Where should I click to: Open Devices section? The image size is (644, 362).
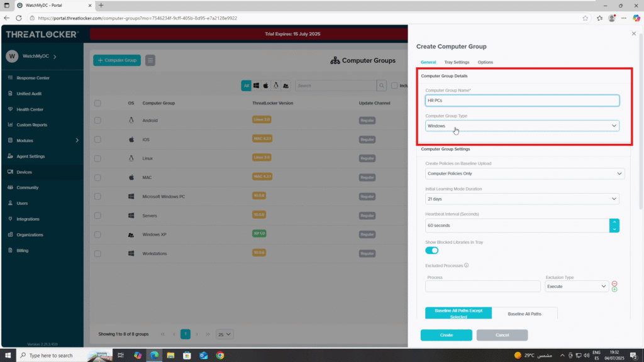[x=24, y=172]
